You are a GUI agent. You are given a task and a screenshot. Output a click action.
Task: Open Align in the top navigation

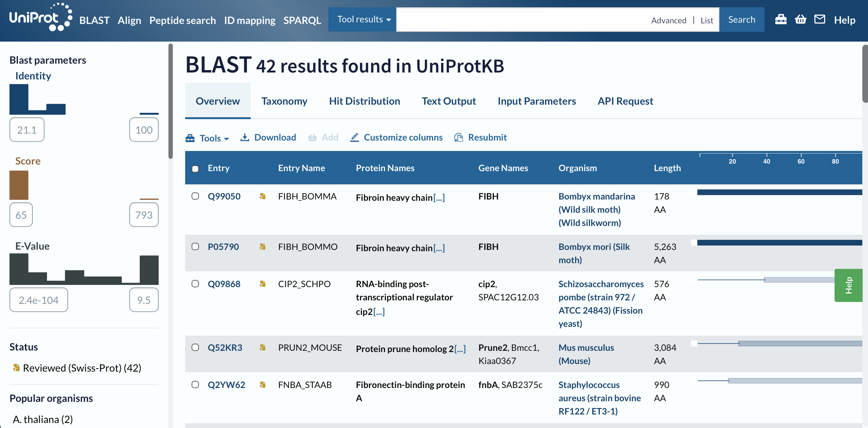tap(129, 20)
